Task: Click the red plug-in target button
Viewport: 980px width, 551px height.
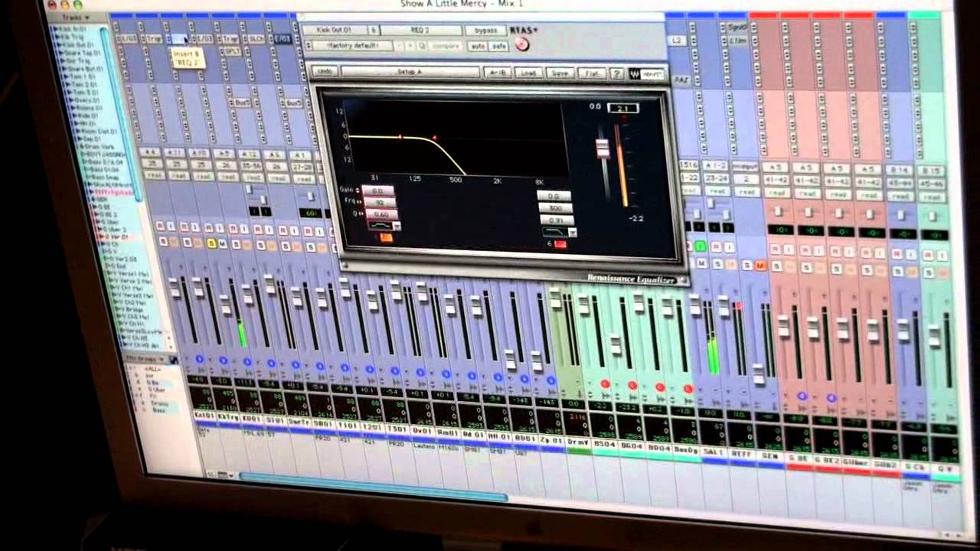Action: 521,44
